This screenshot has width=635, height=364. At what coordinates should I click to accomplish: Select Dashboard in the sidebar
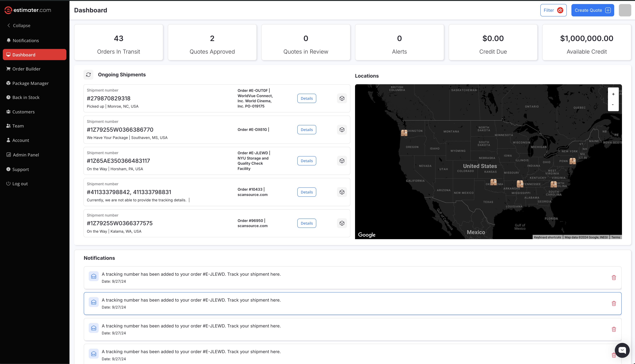tap(35, 55)
